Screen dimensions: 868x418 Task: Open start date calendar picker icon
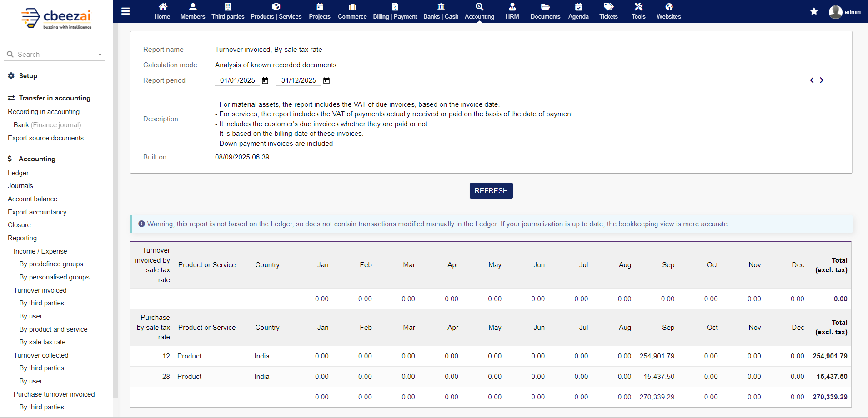pyautogui.click(x=265, y=81)
